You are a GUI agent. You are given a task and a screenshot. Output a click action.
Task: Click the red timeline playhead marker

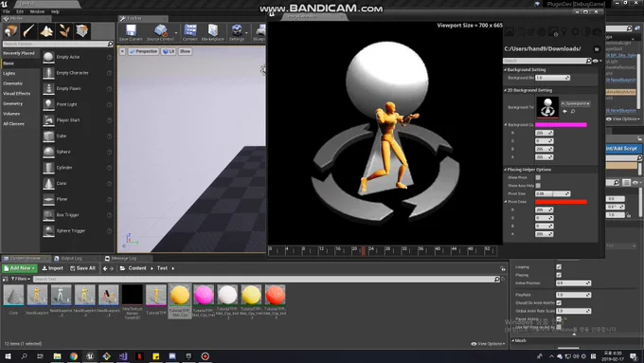(x=363, y=251)
